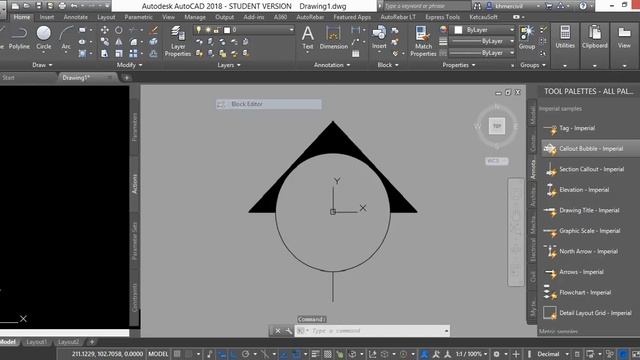Select the Arc drawing tool

(66, 38)
